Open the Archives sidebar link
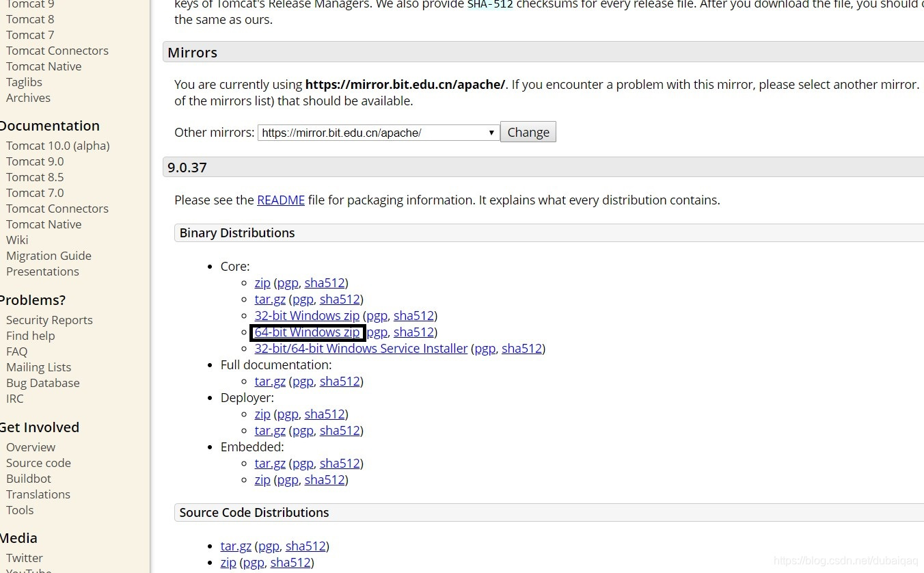Viewport: 924px width, 573px height. pyautogui.click(x=28, y=98)
